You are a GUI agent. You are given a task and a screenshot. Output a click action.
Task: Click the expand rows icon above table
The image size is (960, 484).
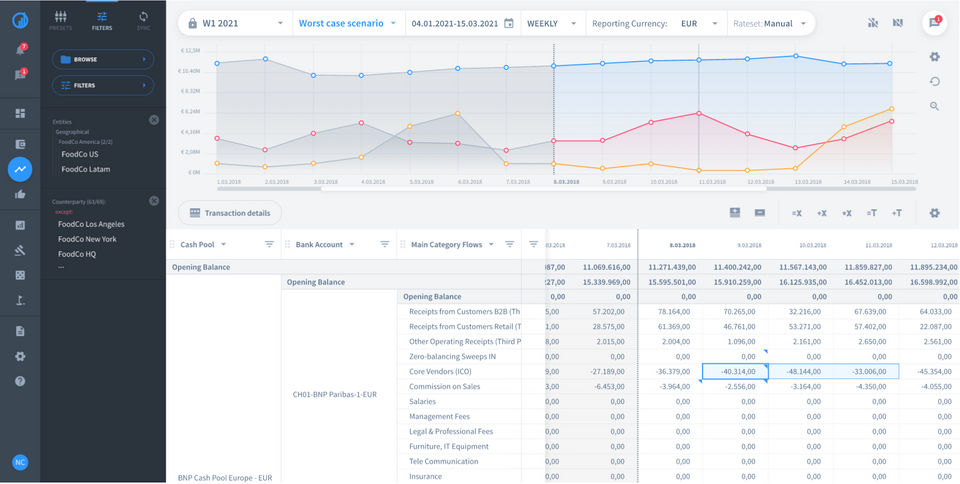pos(735,212)
